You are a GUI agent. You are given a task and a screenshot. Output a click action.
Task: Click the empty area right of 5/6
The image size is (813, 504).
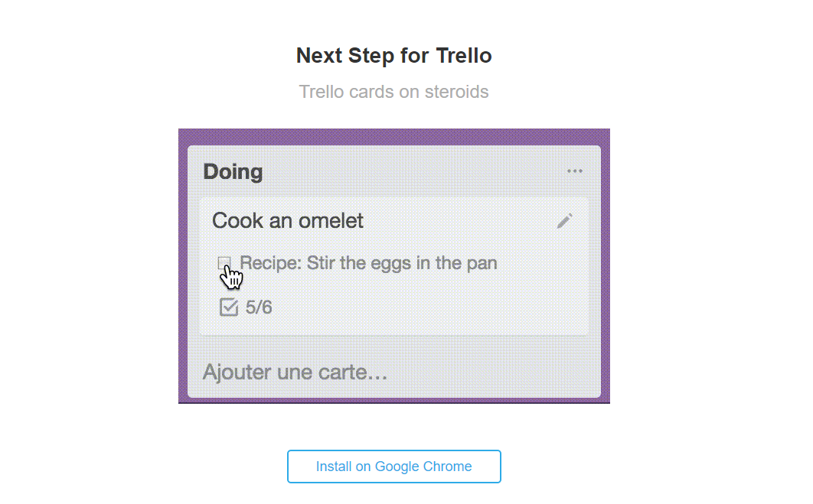430,307
